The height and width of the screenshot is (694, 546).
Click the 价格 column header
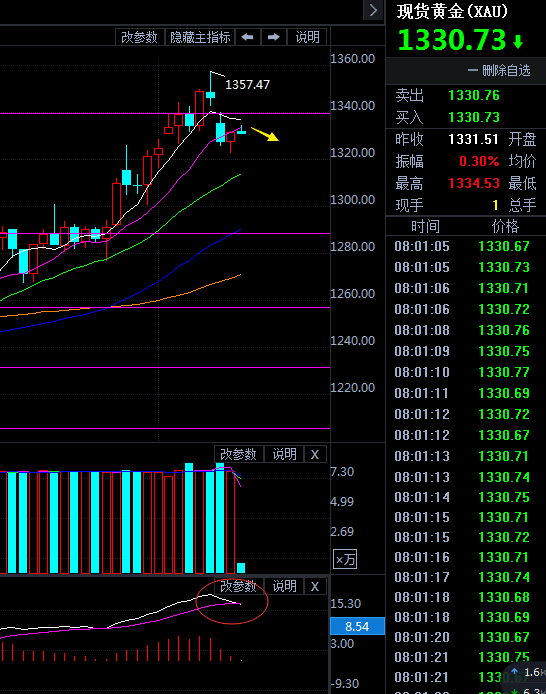click(505, 227)
